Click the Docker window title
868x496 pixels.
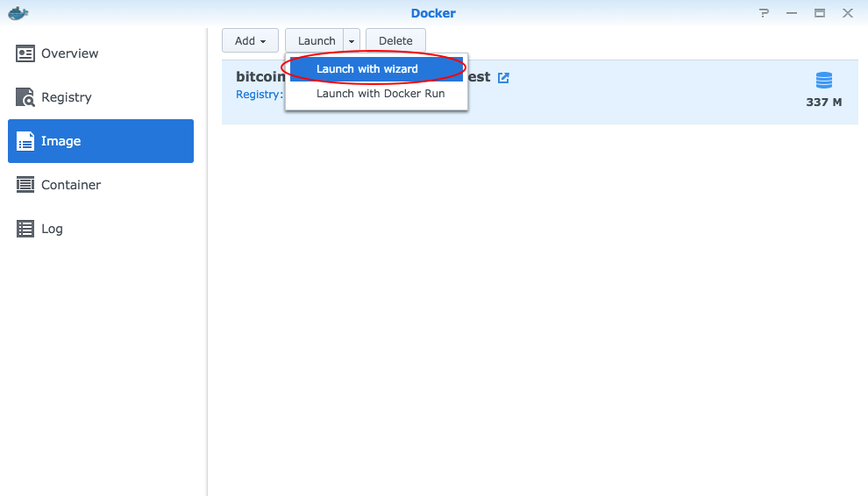tap(433, 13)
